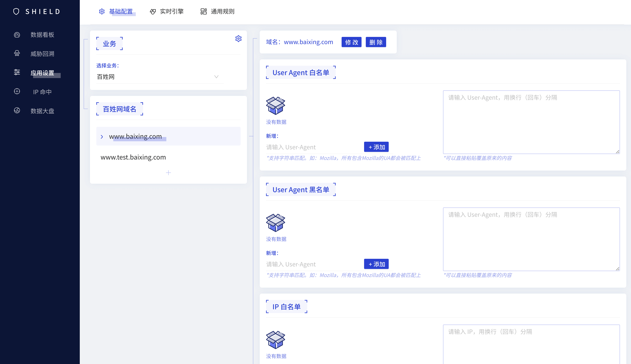
Task: Click the add domain + button
Action: point(168,172)
